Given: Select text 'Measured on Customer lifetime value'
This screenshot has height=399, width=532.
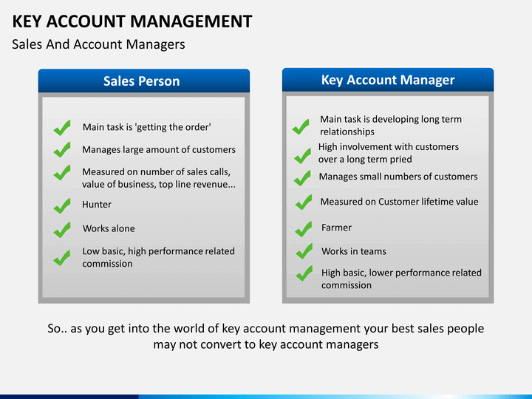Looking at the screenshot, I should click(399, 202).
